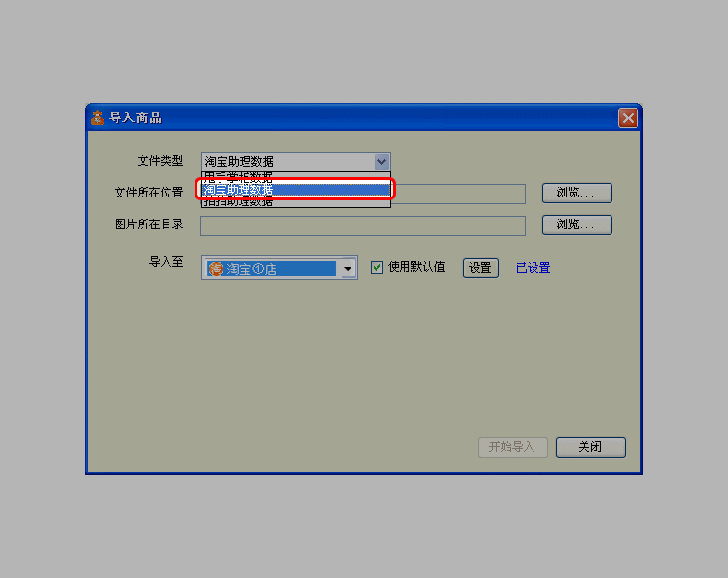The image size is (728, 578).
Task: Click the 导入商品 dialog title text
Action: (x=135, y=118)
